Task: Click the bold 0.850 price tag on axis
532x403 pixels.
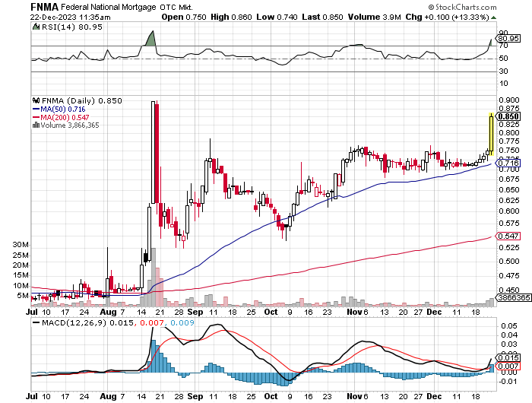Action: pos(508,116)
